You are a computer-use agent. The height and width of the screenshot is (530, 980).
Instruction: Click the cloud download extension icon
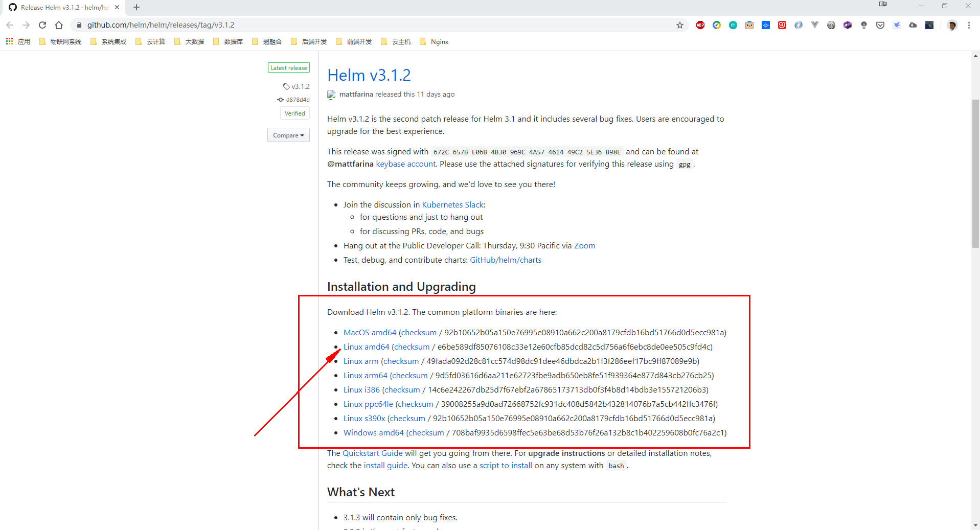[x=913, y=25]
